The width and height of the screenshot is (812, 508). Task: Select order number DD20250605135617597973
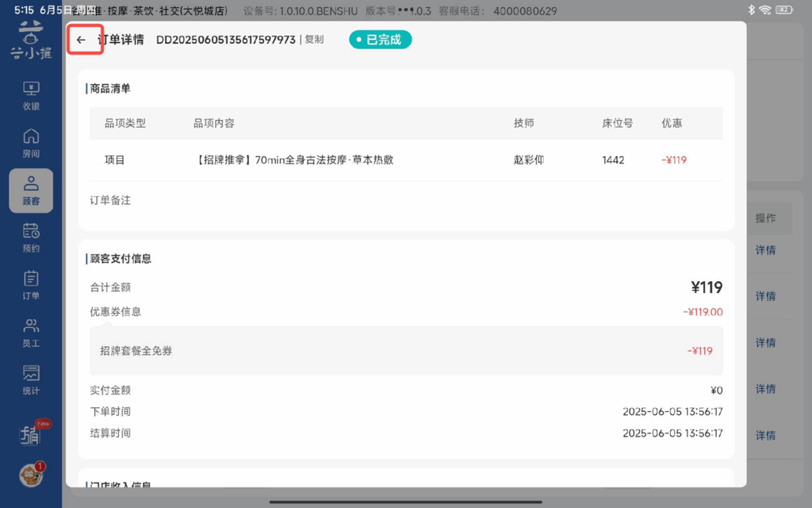tap(226, 40)
